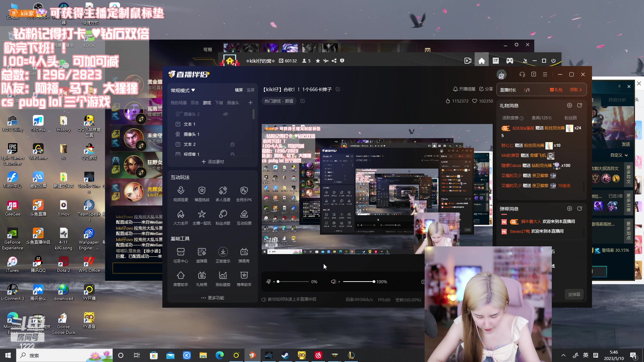Image resolution: width=644 pixels, height=362 pixels.
Task: Expand the 常规模式 mode dropdown
Action: [183, 90]
